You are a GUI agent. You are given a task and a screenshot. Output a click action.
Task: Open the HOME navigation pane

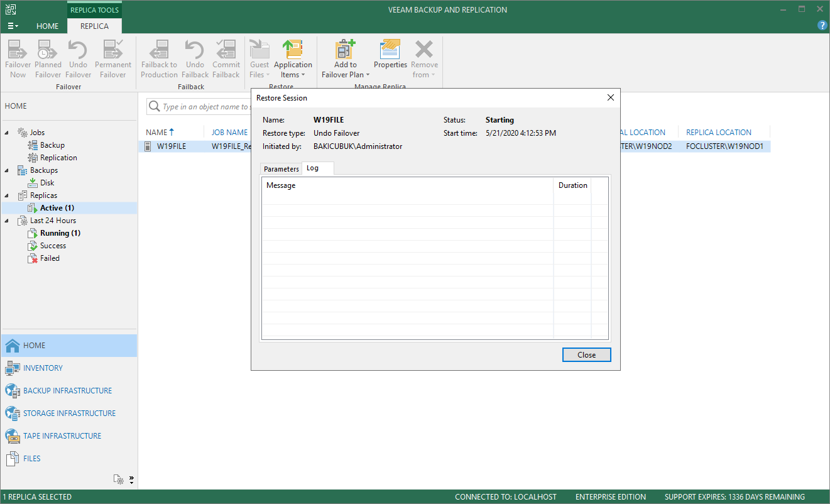coord(68,346)
